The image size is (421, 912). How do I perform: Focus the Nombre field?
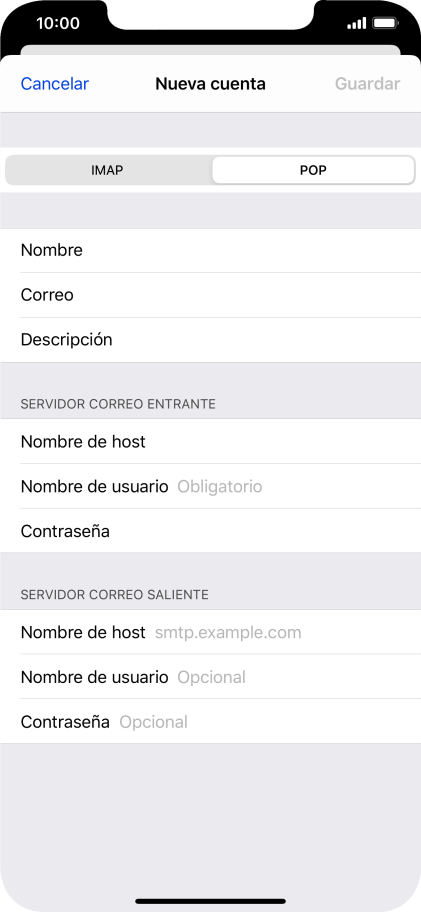[x=210, y=250]
